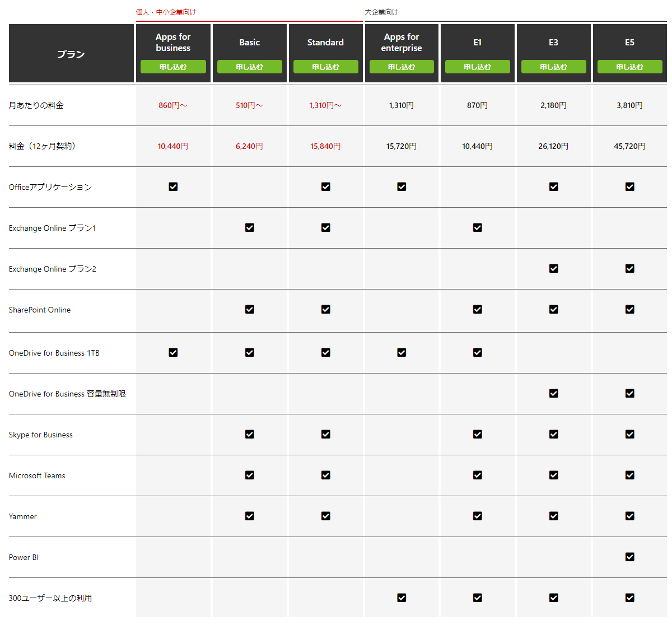
Task: Click 申し込む button under E1 plan
Action: pos(478,67)
